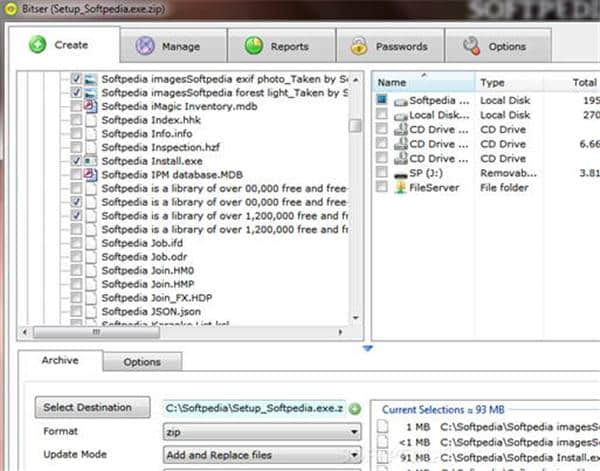Image resolution: width=600 pixels, height=471 pixels.
Task: Click the Manage tab icon
Action: point(145,46)
